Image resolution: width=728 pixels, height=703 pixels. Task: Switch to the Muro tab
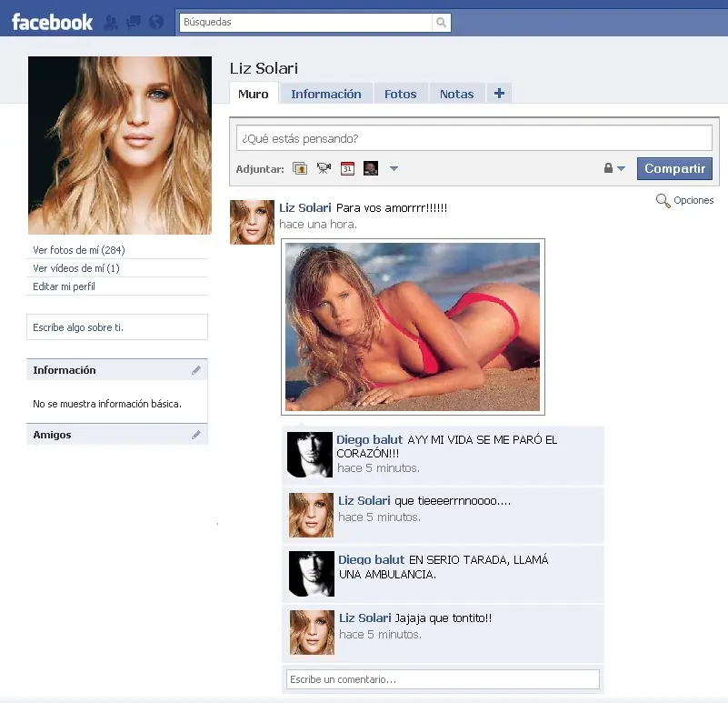[254, 94]
